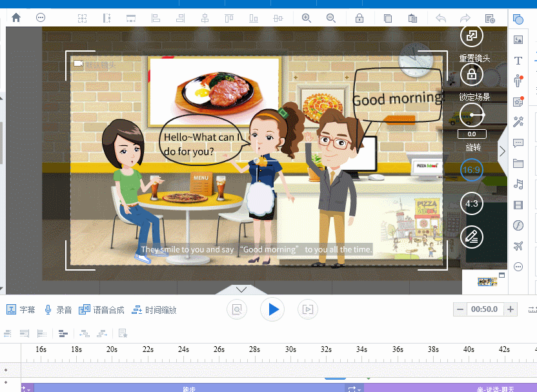Expand the right side panel arrow
The width and height of the screenshot is (537, 392).
click(502, 151)
